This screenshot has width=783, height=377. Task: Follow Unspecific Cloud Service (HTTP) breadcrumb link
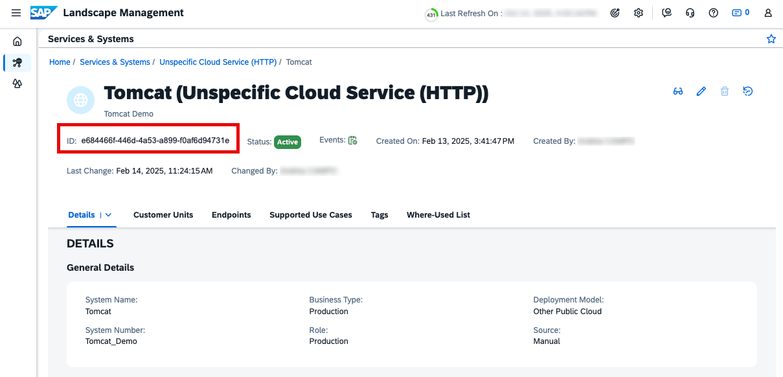coord(218,62)
